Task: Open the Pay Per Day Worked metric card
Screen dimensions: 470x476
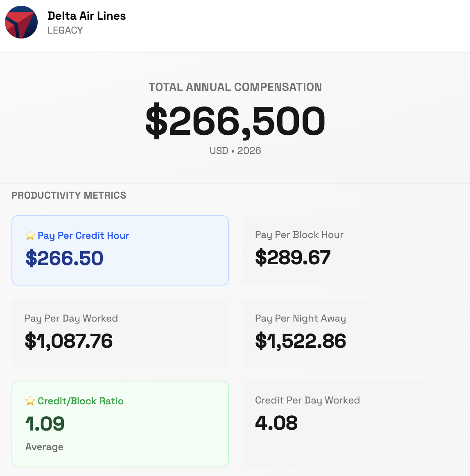Action: point(120,333)
